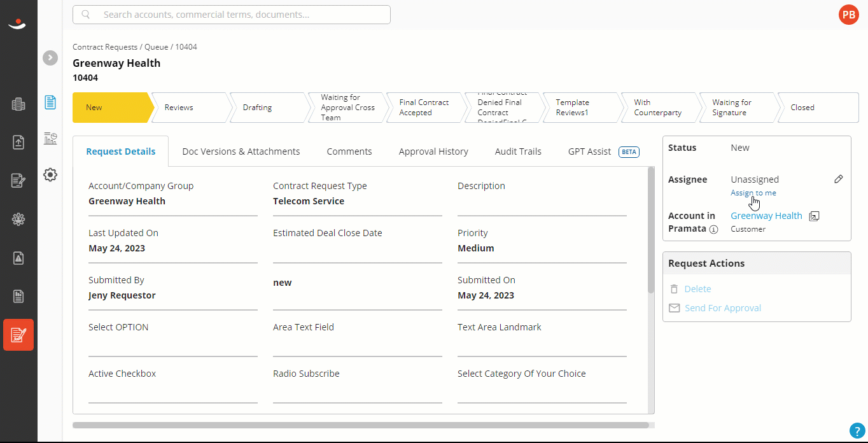Viewport: 868px width, 443px height.
Task: Open the reports chart icon
Action: (50, 138)
